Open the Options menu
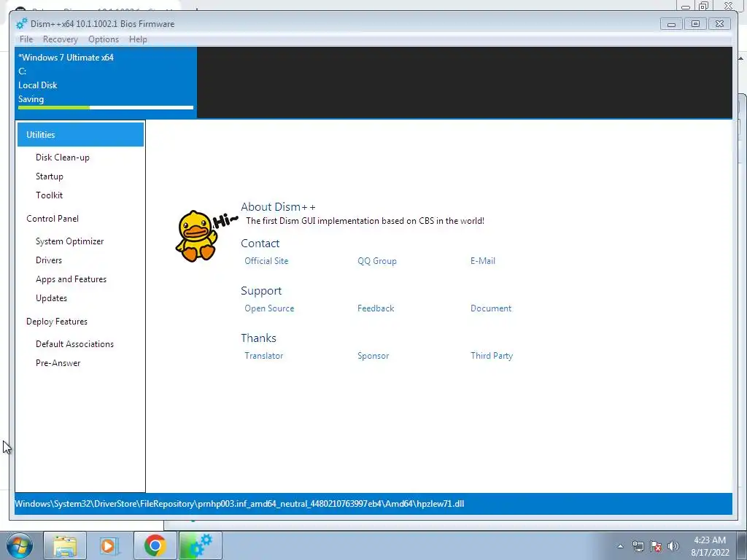The image size is (747, 560). coord(104,39)
